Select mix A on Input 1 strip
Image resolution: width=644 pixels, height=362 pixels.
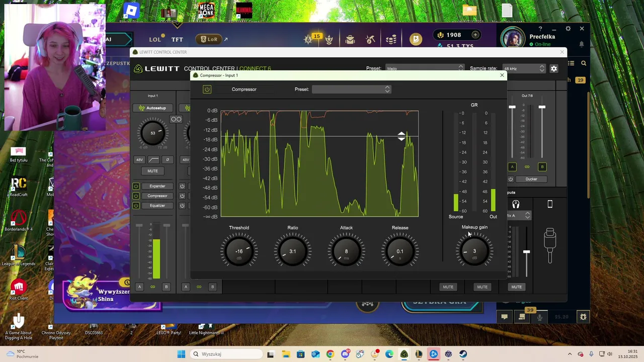tap(139, 287)
